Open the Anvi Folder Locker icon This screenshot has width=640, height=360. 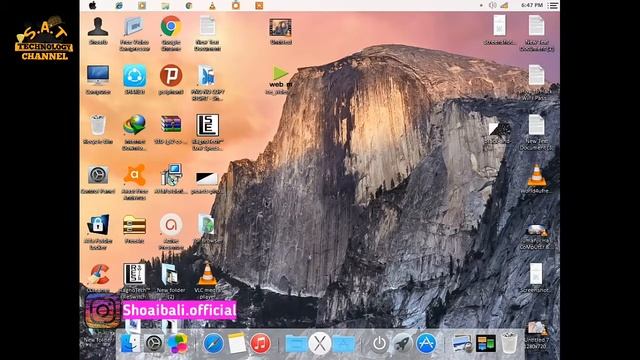point(98,224)
